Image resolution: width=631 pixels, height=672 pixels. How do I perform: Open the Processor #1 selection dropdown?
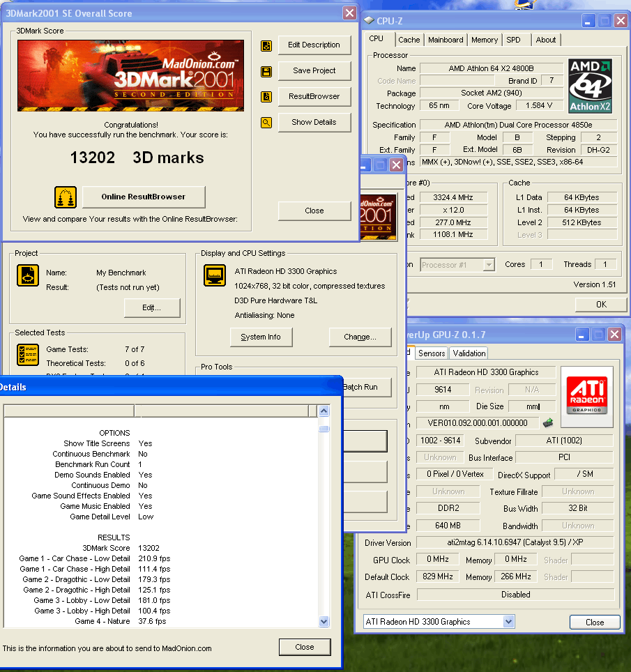point(458,265)
